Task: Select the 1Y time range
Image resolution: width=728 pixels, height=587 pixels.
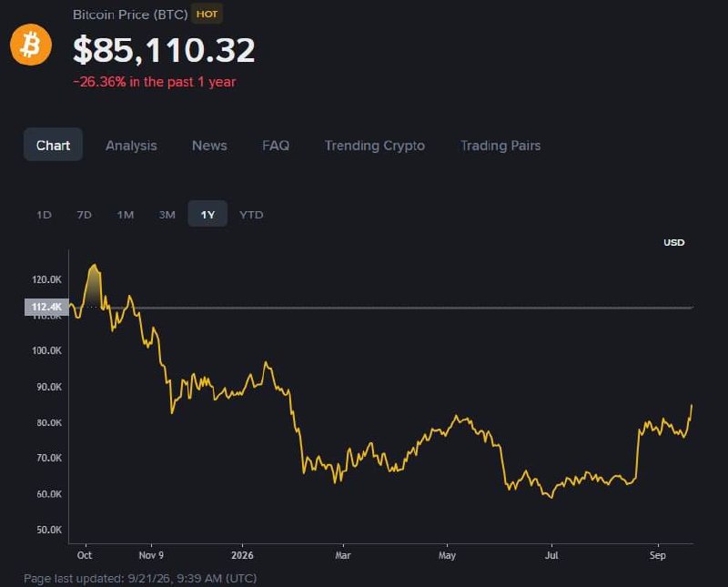Action: point(207,214)
